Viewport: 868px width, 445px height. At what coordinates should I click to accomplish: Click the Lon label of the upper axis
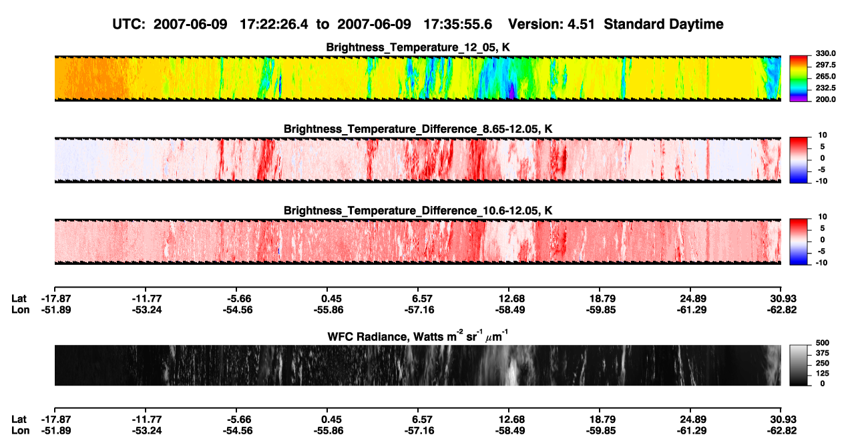pyautogui.click(x=19, y=310)
